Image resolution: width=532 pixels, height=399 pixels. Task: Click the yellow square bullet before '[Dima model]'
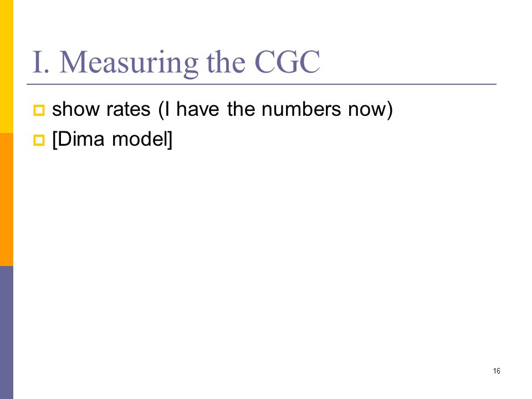(39, 140)
